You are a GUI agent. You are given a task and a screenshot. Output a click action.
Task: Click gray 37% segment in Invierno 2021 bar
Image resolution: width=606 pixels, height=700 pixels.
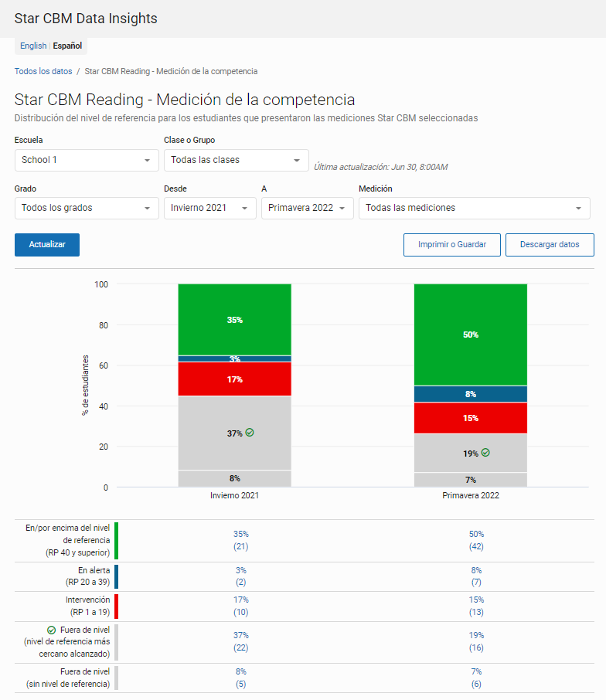pyautogui.click(x=234, y=433)
